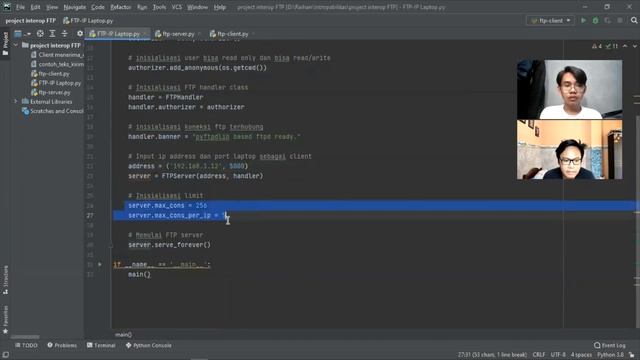Open the Terminal tool window
Viewport: 640px width, 360px height.
pyautogui.click(x=101, y=345)
